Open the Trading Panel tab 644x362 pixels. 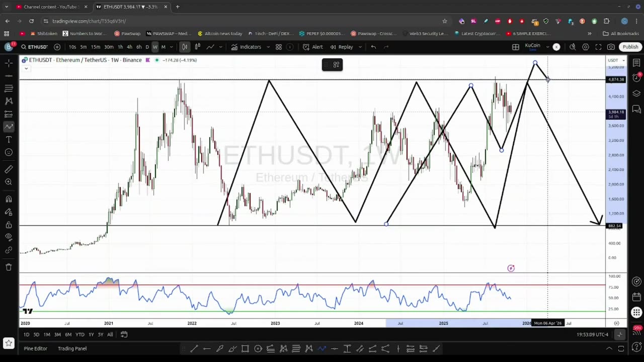pos(72,348)
